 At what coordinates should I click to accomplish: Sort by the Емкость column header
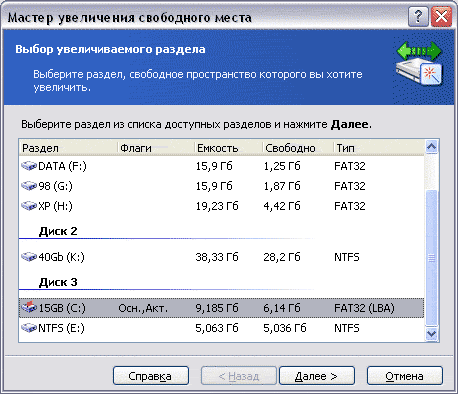click(x=228, y=148)
